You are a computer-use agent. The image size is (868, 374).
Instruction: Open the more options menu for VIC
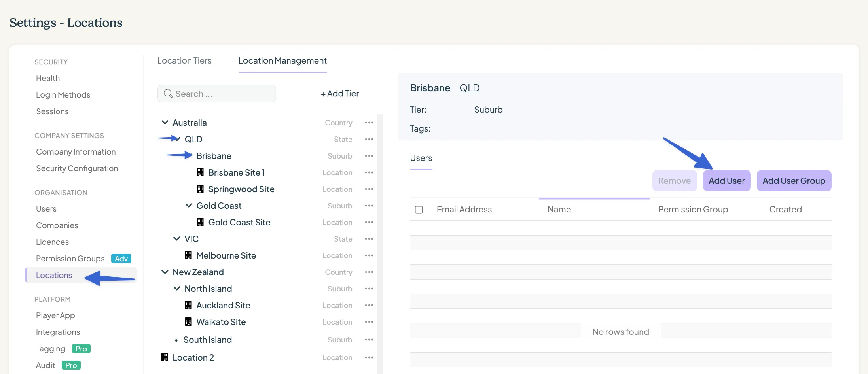tap(369, 239)
